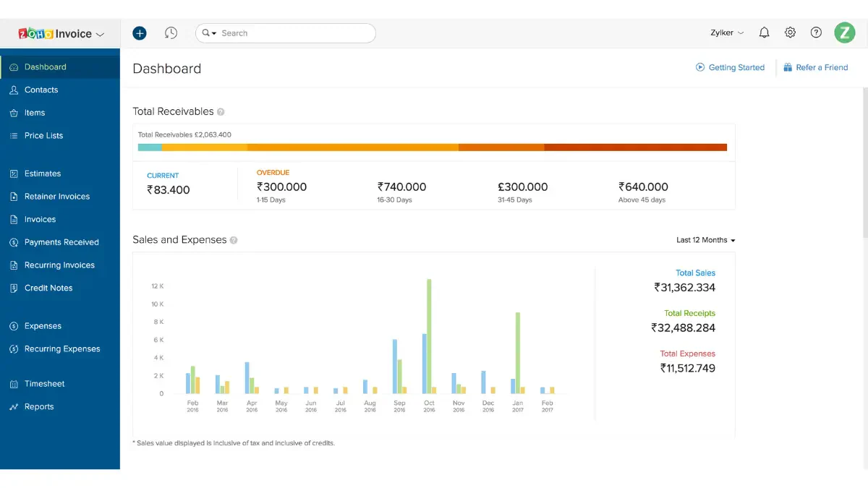Open the Last 12 Months period dropdown
868x488 pixels.
[x=705, y=240]
